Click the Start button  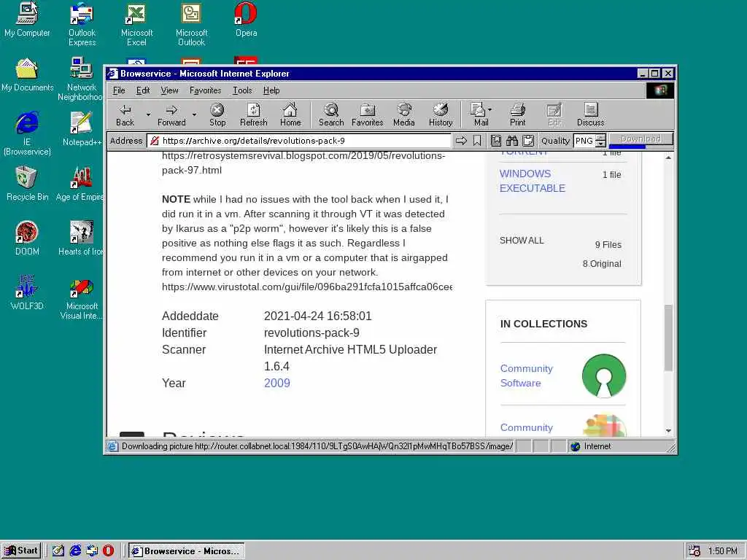[21, 551]
